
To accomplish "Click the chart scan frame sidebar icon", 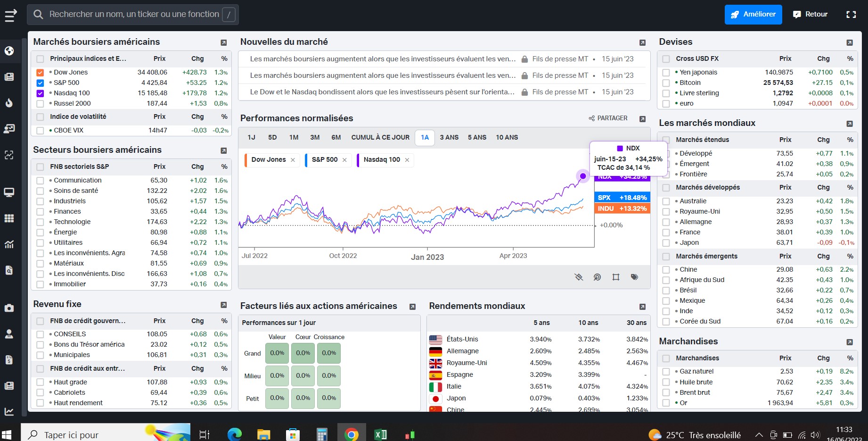I will [9, 155].
